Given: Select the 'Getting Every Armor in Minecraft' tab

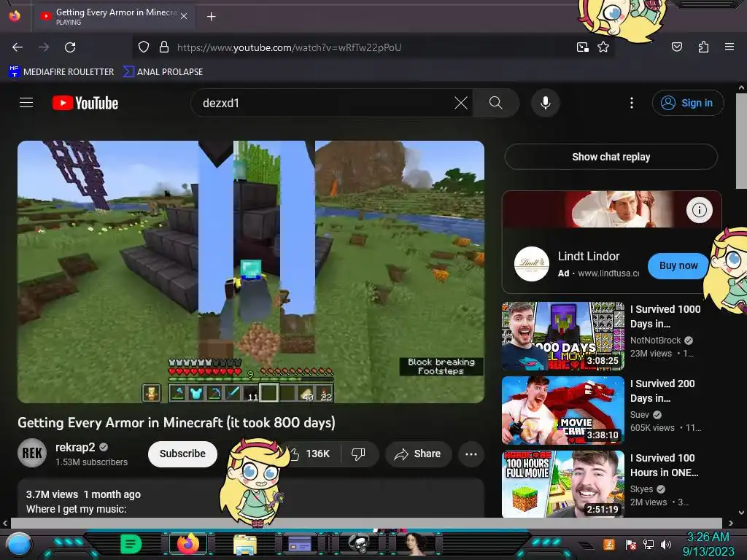Looking at the screenshot, I should click(x=113, y=16).
